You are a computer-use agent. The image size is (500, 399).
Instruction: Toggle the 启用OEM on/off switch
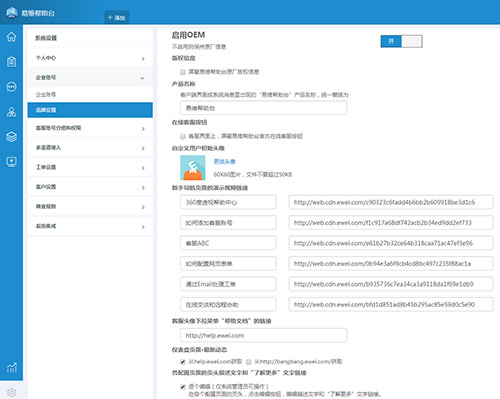(401, 41)
